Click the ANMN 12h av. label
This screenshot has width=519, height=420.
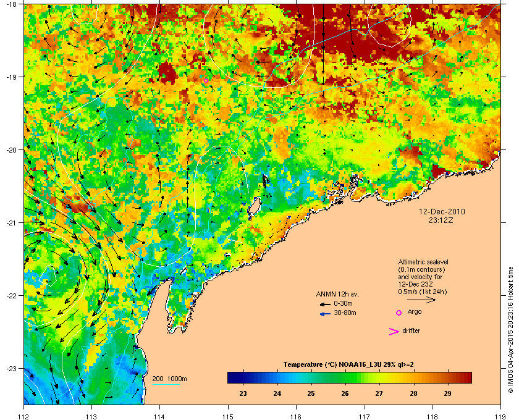pyautogui.click(x=337, y=294)
